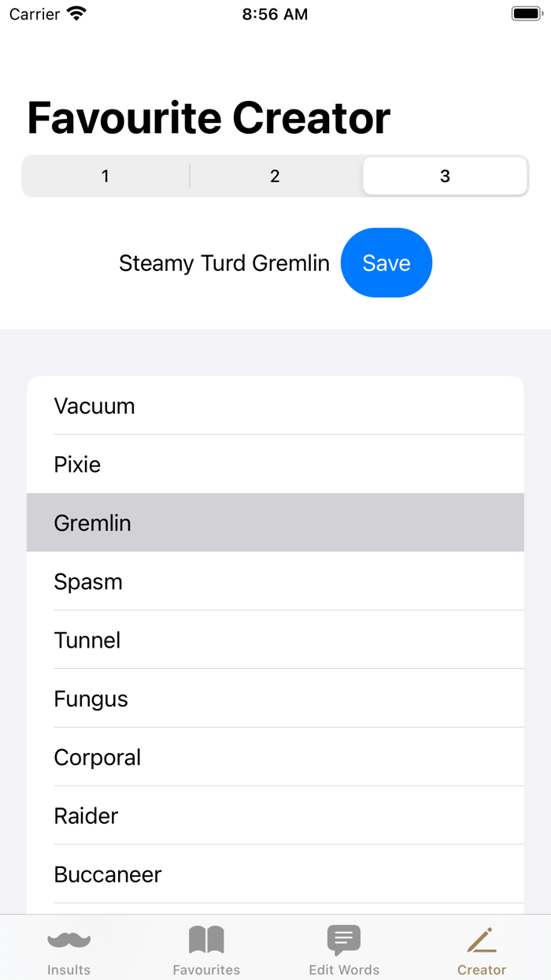Tap the 8:56 AM clock display
Viewport: 551px width, 980px height.
[x=275, y=13]
